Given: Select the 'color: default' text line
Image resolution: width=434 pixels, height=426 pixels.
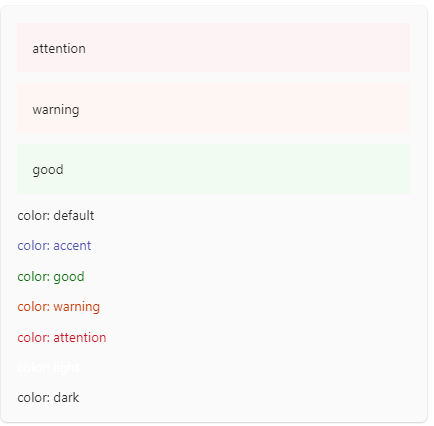Looking at the screenshot, I should click(x=56, y=216).
